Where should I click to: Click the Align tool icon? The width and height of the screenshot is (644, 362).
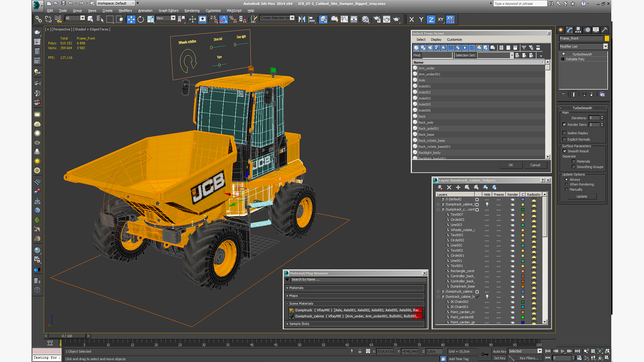point(312,19)
